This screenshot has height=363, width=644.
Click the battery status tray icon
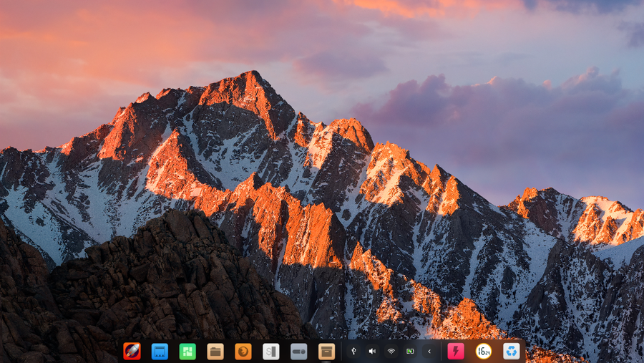[410, 351]
